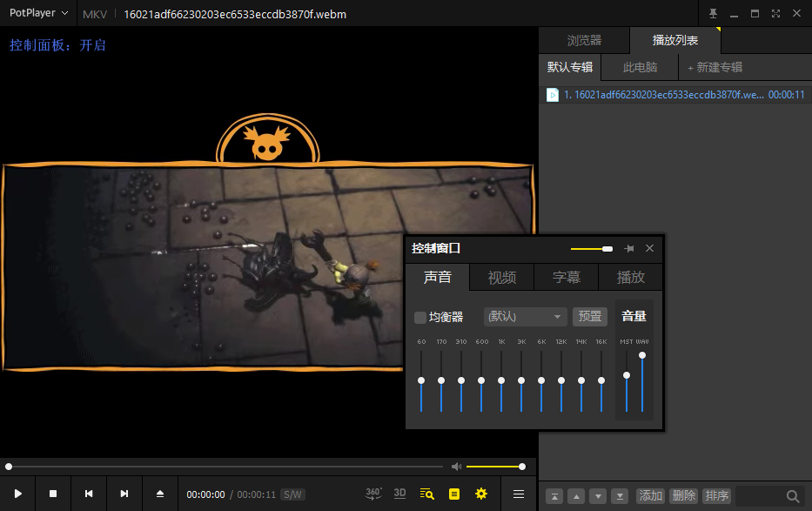Screen dimensions: 812x511
Task: Click the 60 Hz equalizer band slider
Action: [x=421, y=380]
